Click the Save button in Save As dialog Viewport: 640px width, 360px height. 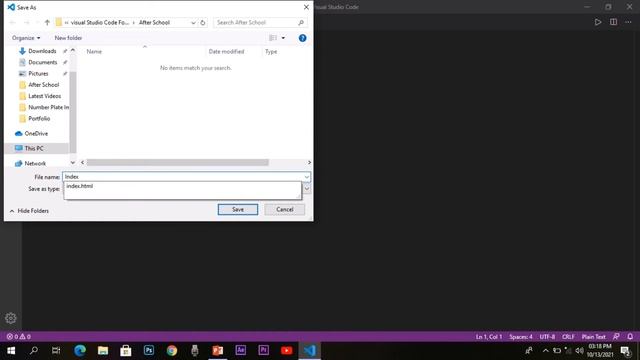238,209
